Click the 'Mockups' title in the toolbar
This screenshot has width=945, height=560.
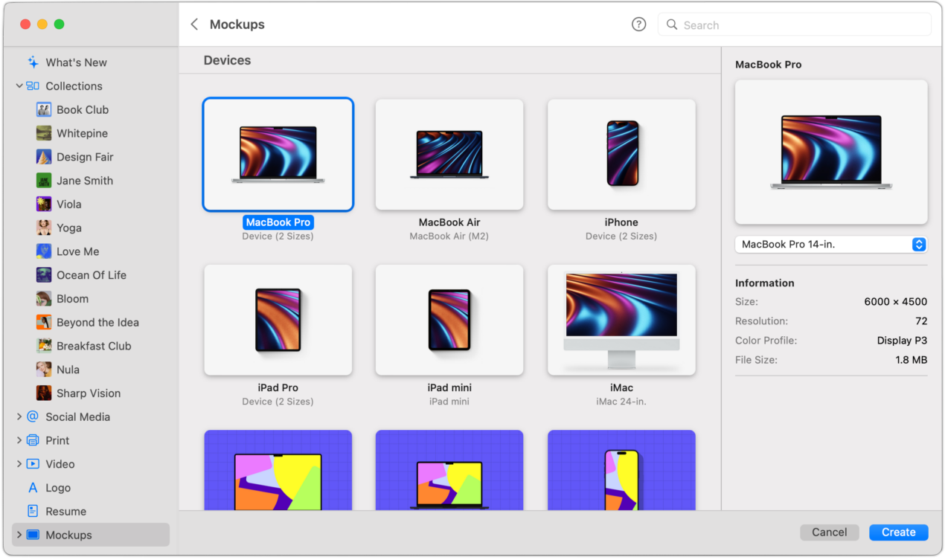point(237,25)
